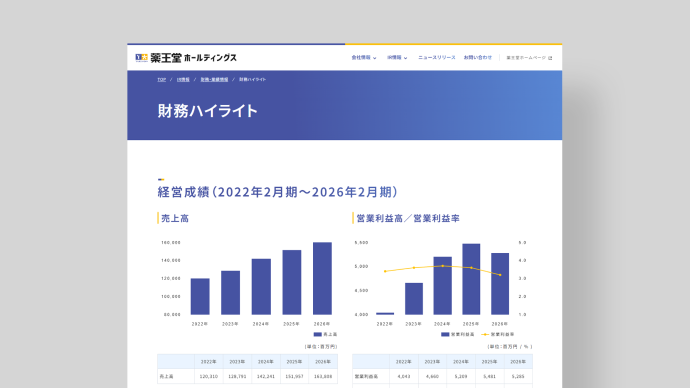This screenshot has height=388, width=690.
Task: Click the 2025年 bar in 営業利益高 chart
Action: click(x=471, y=279)
